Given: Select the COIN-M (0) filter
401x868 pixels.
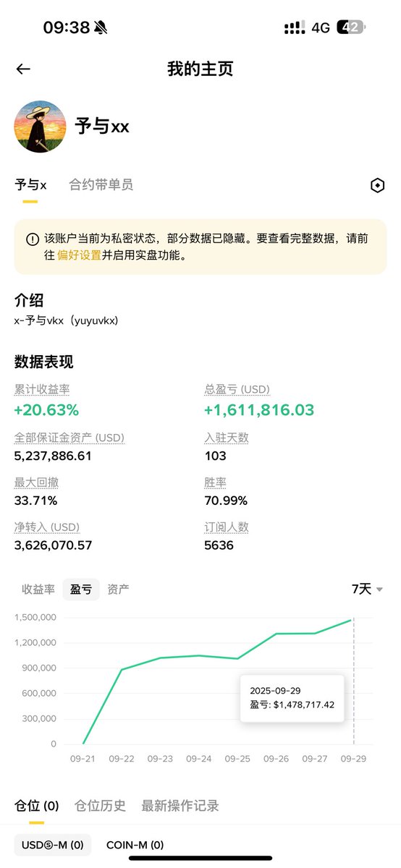Looking at the screenshot, I should point(135,844).
